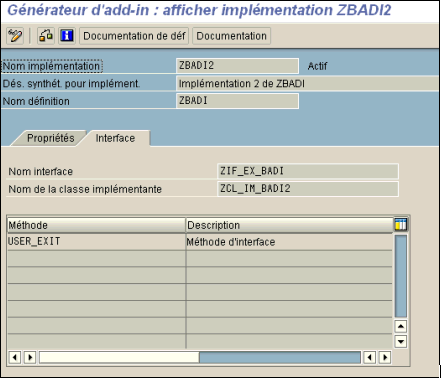Select the USER_EXIT method cell

[x=96, y=242]
